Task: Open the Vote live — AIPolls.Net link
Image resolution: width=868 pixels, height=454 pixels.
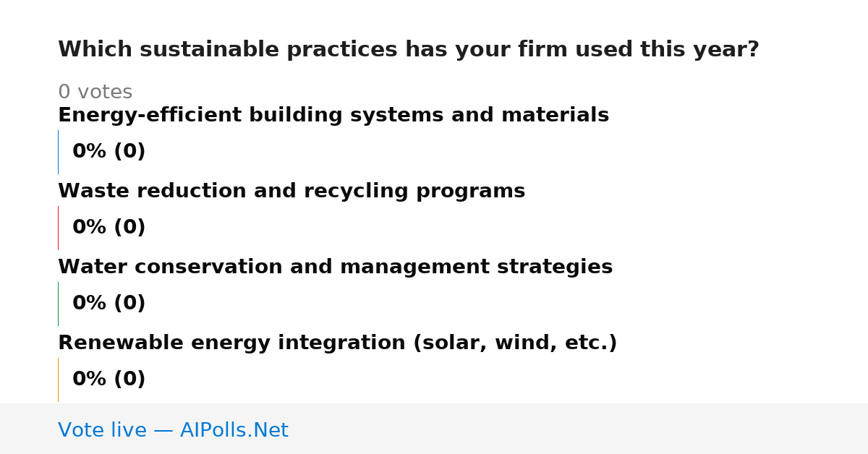Action: coord(173,431)
